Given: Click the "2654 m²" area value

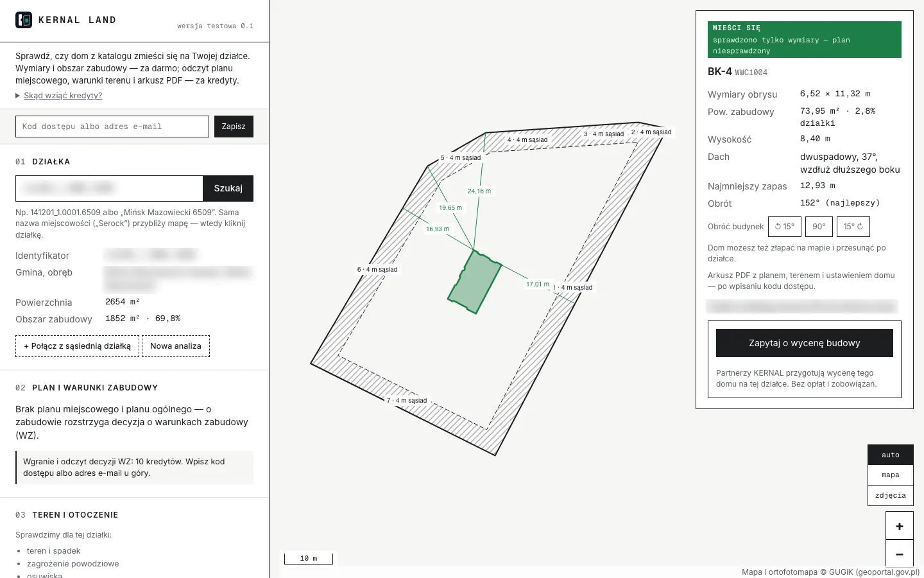Looking at the screenshot, I should [123, 302].
